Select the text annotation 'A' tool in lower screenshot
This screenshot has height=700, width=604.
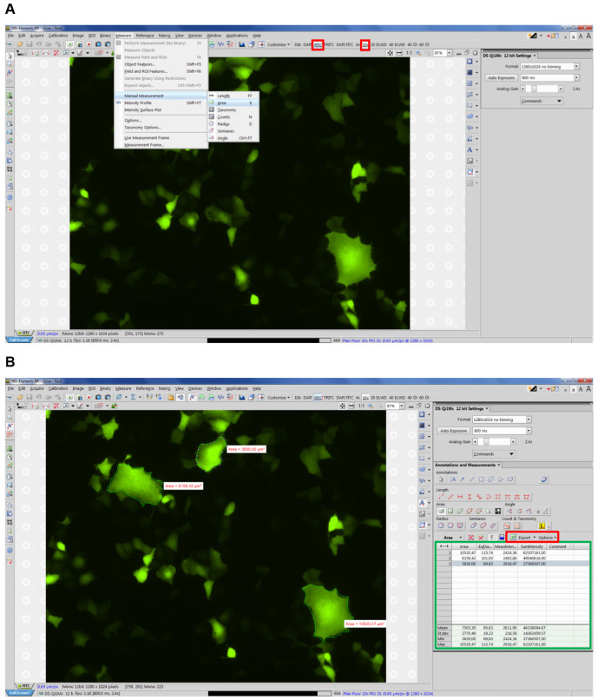coord(421,502)
